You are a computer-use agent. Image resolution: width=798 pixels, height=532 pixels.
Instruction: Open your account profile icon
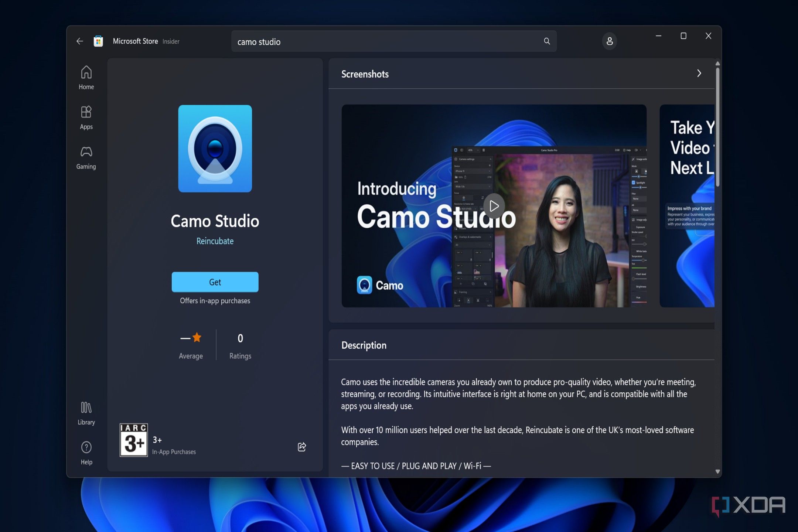coord(609,41)
